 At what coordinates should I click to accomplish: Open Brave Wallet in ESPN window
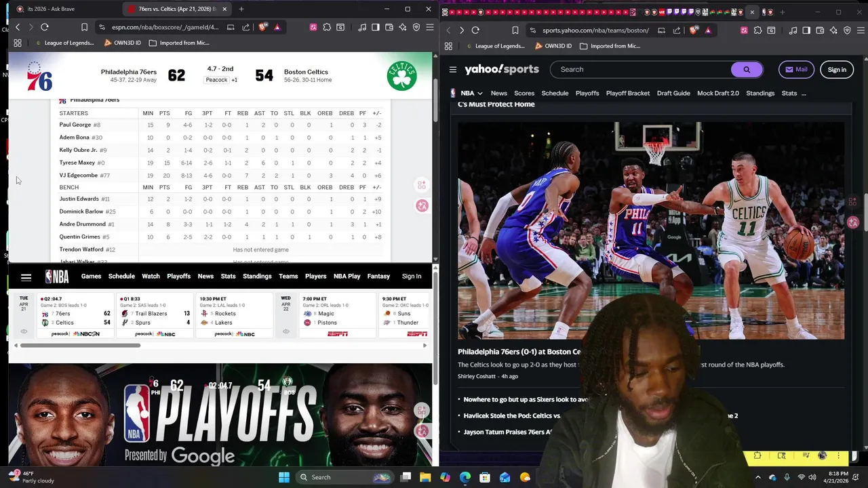[x=389, y=27]
